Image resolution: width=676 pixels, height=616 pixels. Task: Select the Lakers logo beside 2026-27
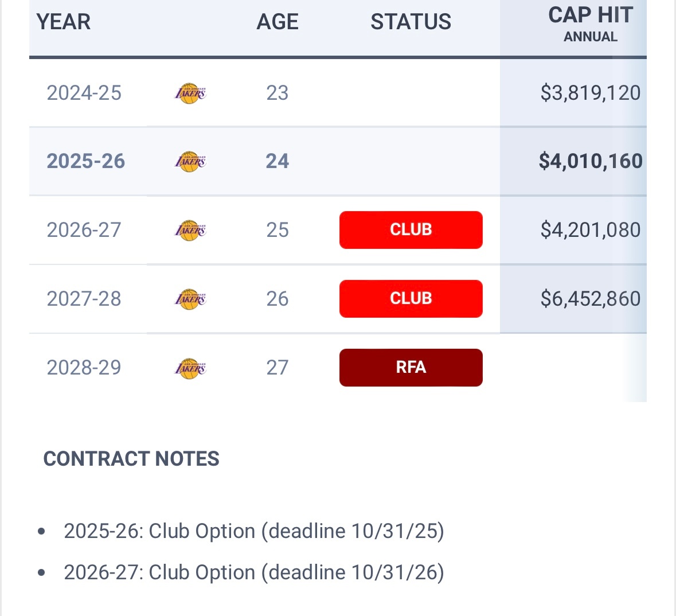[190, 230]
